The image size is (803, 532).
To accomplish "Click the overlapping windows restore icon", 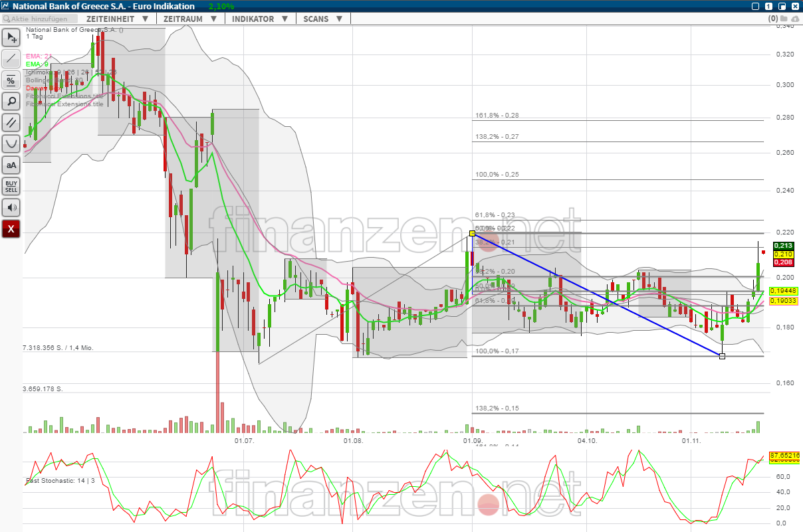I will 782,6.
